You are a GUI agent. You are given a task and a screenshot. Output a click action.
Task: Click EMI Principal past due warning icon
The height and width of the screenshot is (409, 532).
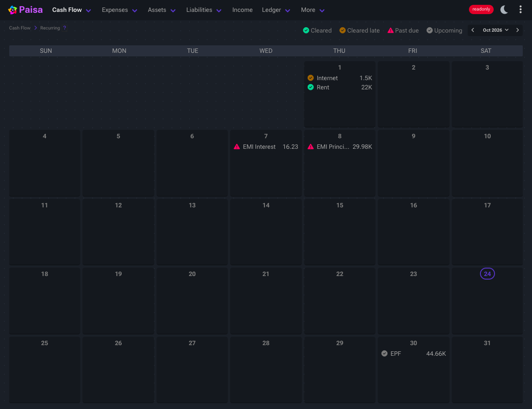[x=311, y=147]
